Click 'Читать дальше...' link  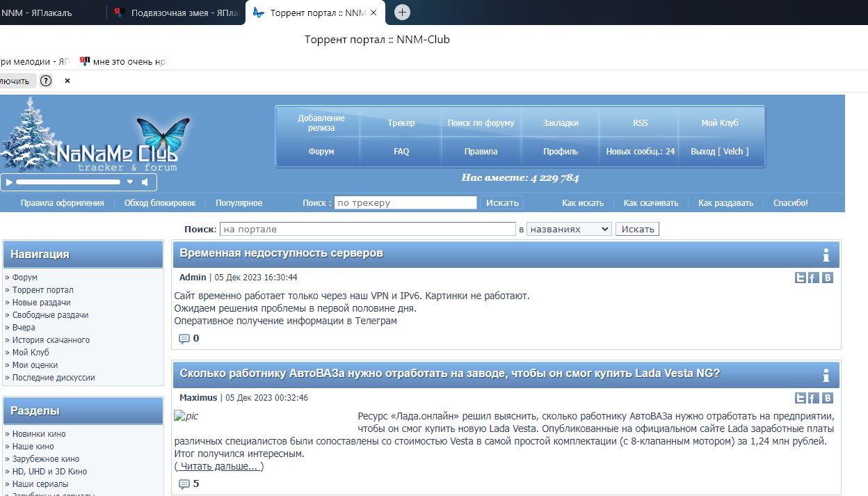coord(218,467)
